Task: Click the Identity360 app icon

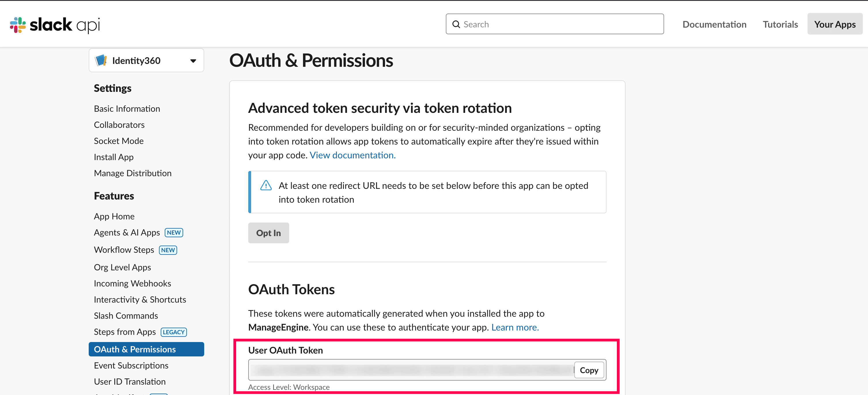Action: (x=101, y=61)
